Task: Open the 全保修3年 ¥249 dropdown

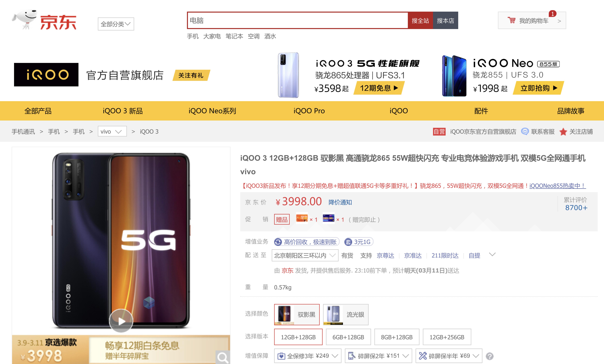Action: pyautogui.click(x=308, y=356)
